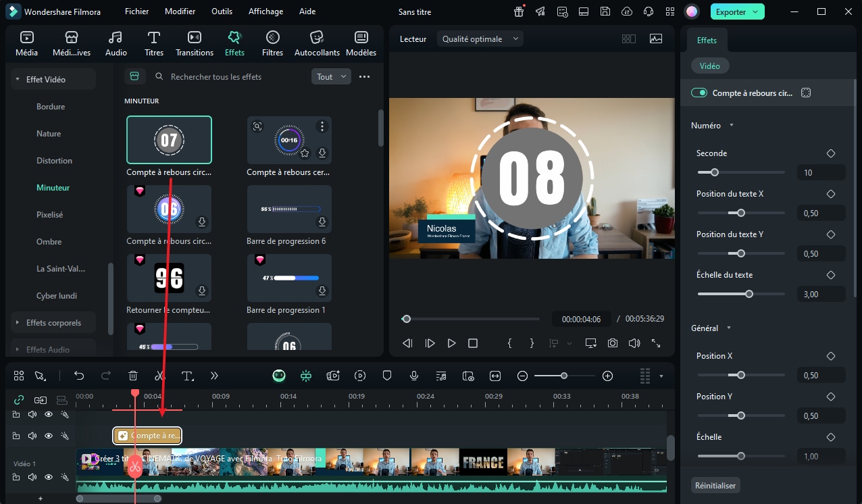The width and height of the screenshot is (862, 504).
Task: Open the Outils menu
Action: [222, 11]
